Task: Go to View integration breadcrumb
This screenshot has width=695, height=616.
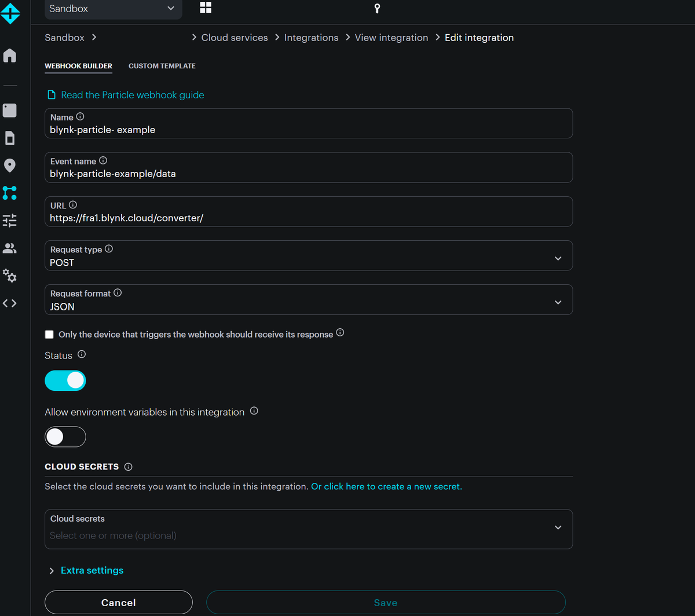Action: tap(392, 38)
